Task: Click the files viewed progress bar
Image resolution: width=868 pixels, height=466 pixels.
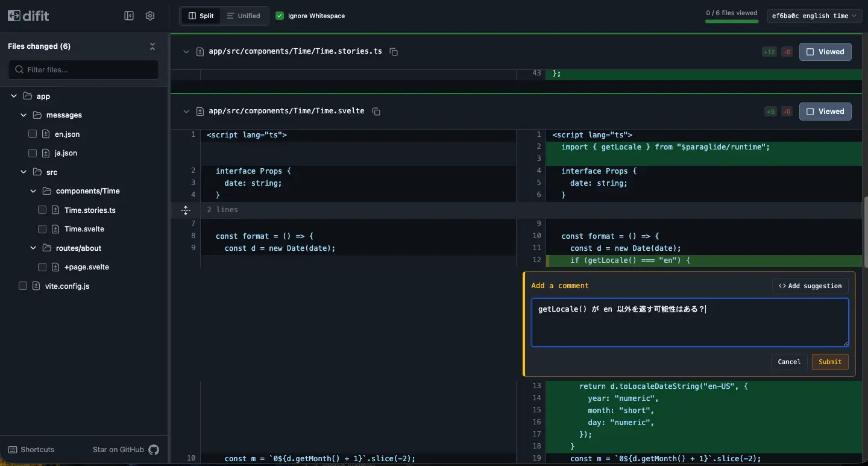Action: 731,22
